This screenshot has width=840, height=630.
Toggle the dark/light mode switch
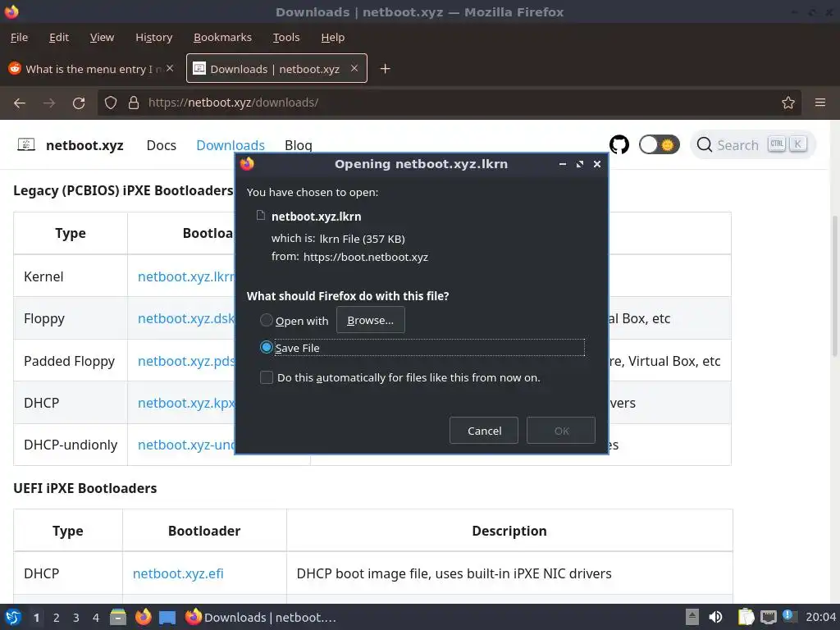pyautogui.click(x=659, y=144)
